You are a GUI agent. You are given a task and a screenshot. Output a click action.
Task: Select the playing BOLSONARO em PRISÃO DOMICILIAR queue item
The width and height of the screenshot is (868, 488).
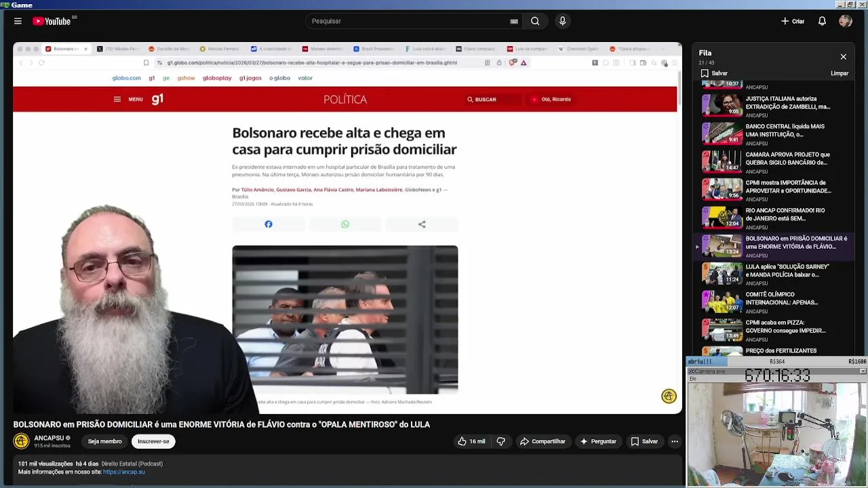pyautogui.click(x=773, y=246)
